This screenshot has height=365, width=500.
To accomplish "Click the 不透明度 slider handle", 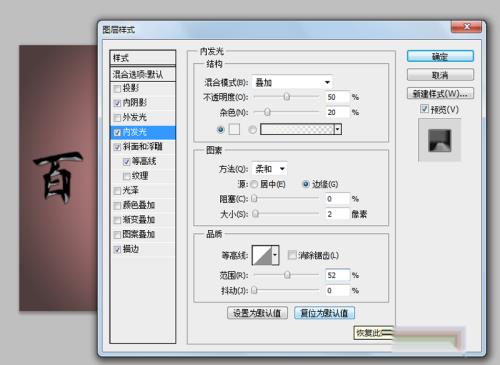I will tap(287, 97).
